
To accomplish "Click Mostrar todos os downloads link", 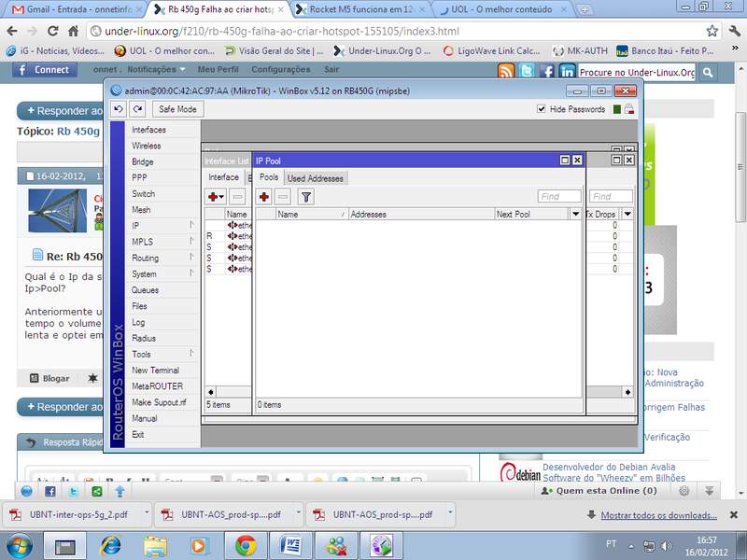I will (x=658, y=515).
